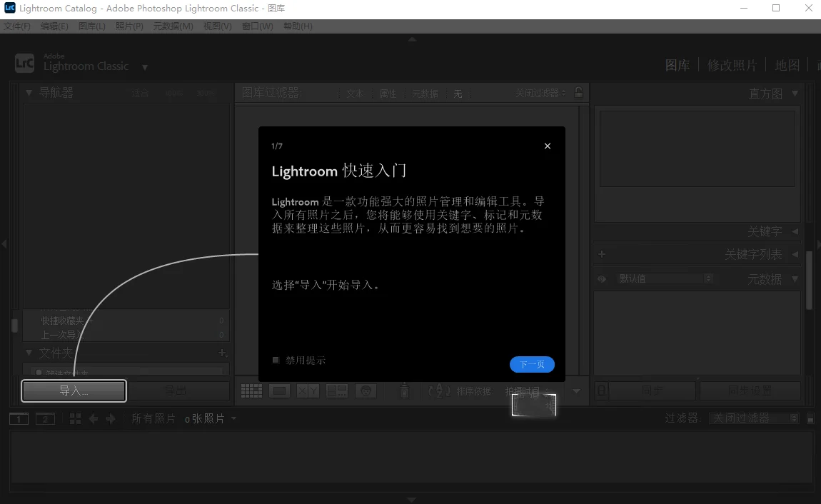Viewport: 821px width, 504px height.
Task: Select the Painter spray can tool
Action: [x=404, y=390]
